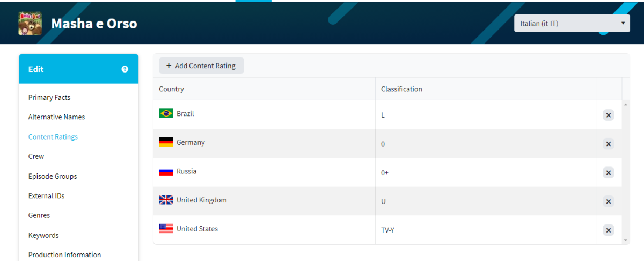Open Production Information in the sidebar
This screenshot has width=644, height=261.
click(64, 255)
